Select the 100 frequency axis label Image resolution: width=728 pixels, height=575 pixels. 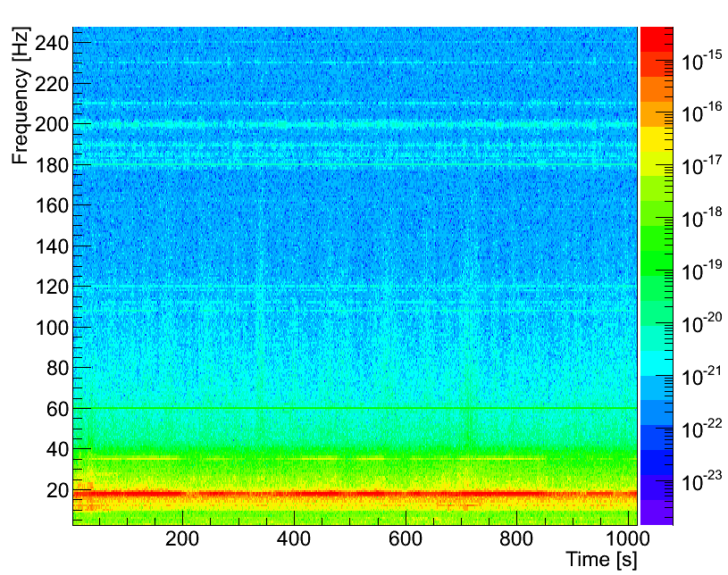click(52, 328)
